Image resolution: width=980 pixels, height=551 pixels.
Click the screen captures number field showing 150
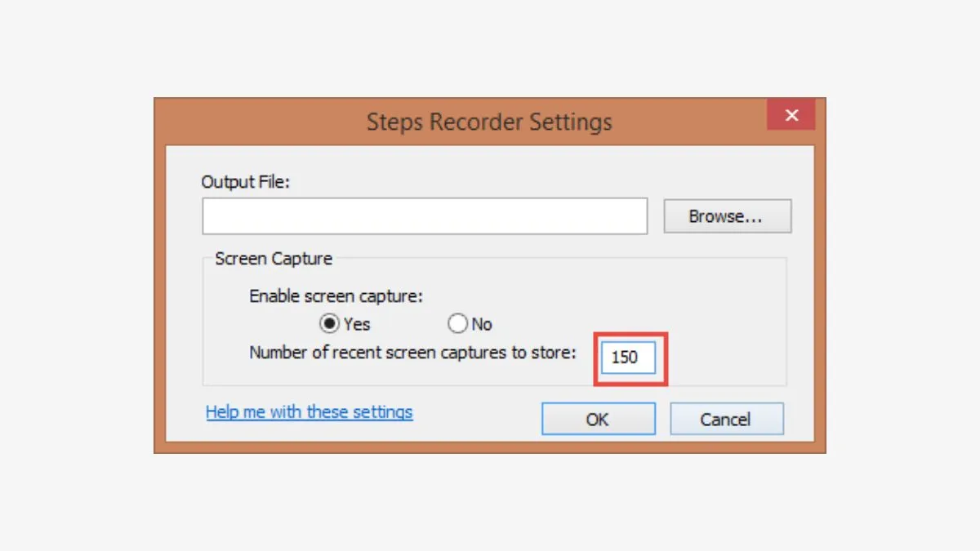628,358
